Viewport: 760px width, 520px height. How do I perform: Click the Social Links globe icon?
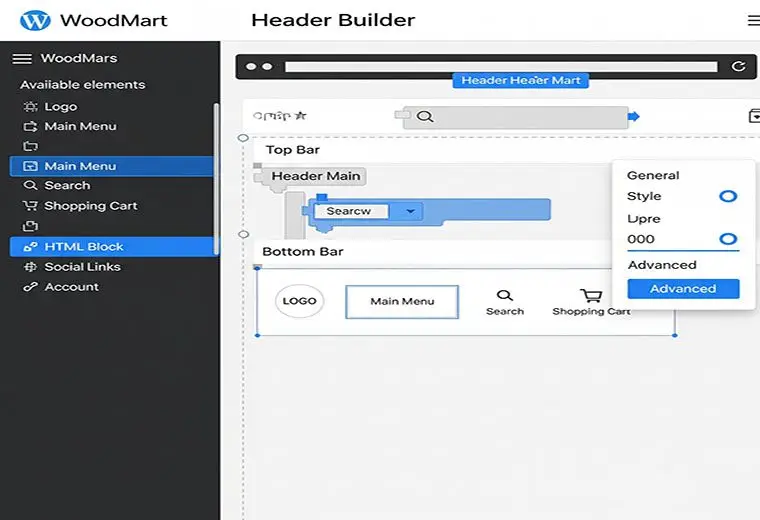point(31,267)
